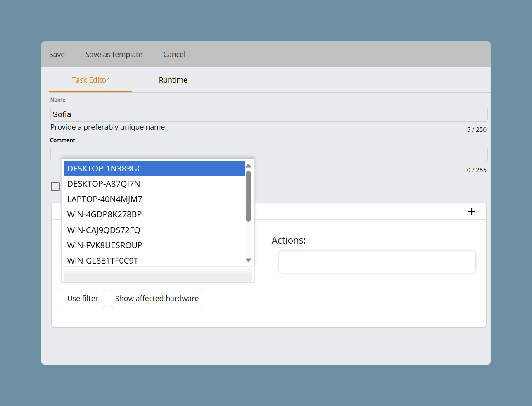Pick LAPTOP-40N4MJM7 from the list
Viewport: 532px width, 406px height.
point(154,199)
